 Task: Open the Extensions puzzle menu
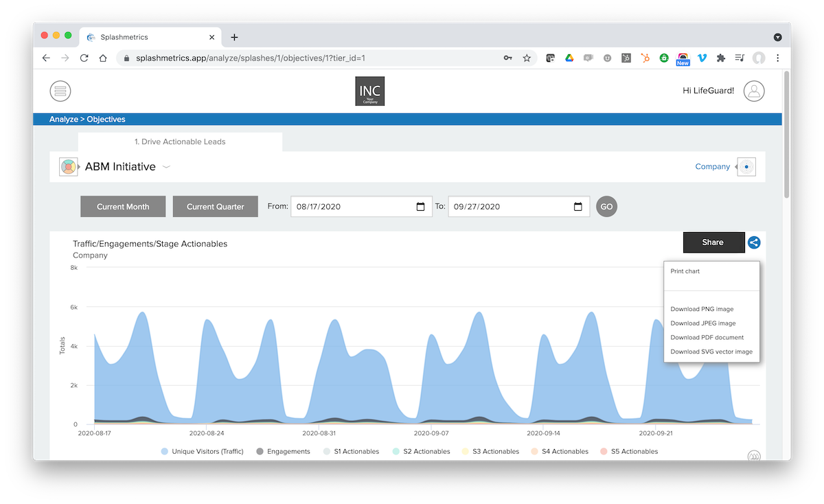click(721, 58)
